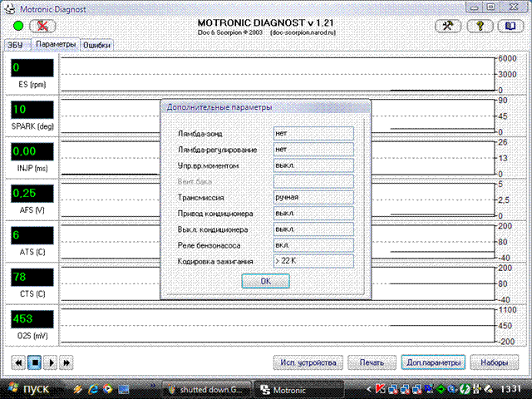Switch to the Ошибки tab
Viewport: 532px width, 399px height.
pyautogui.click(x=96, y=45)
